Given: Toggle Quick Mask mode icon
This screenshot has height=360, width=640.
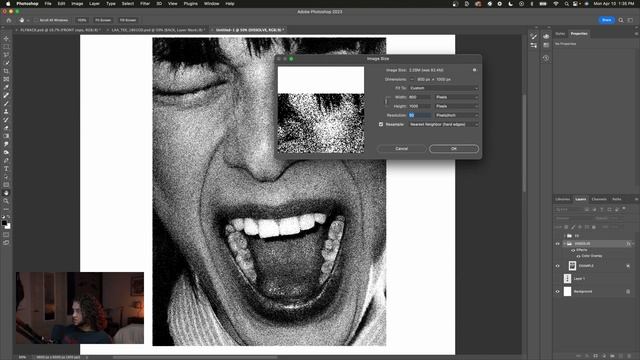Looking at the screenshot, I should [x=6, y=235].
